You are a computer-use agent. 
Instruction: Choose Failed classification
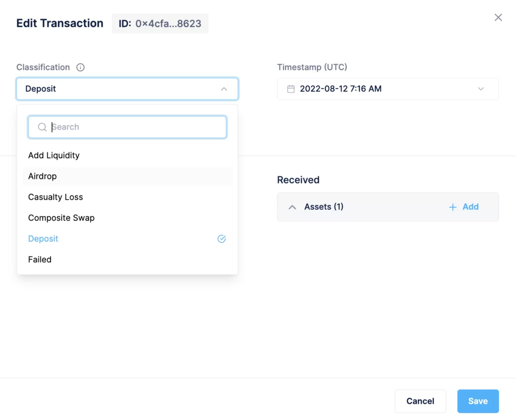[x=127, y=259]
